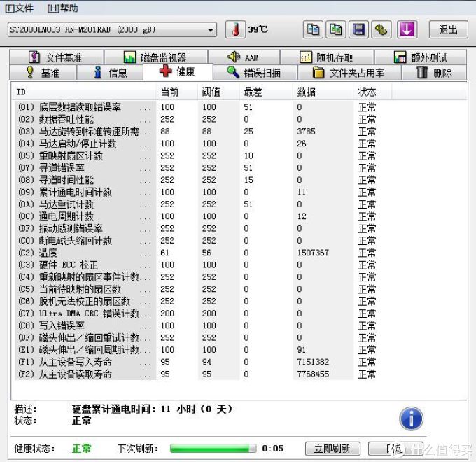Select row (01) 底层数据读取错误率
Image resolution: width=476 pixels, height=462 pixels.
(197, 107)
